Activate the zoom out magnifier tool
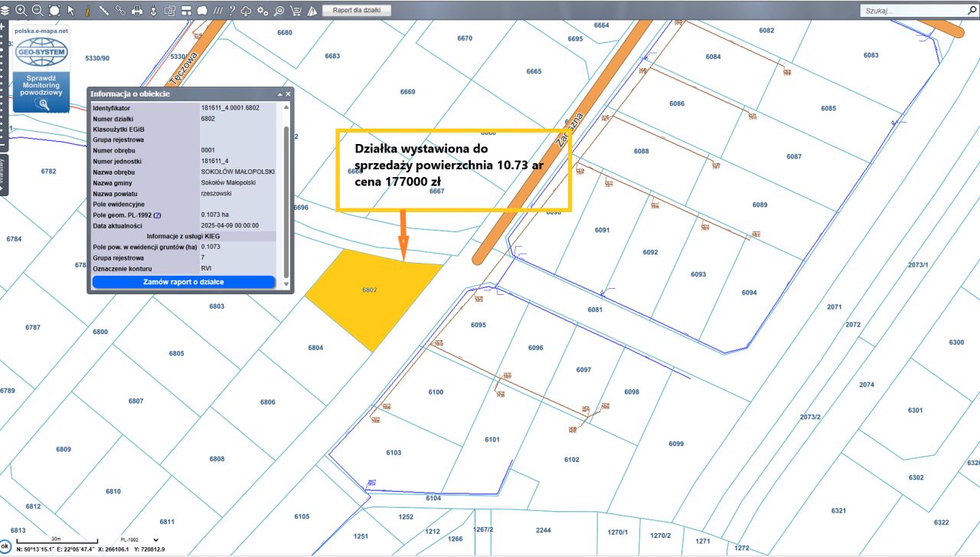 coord(37,11)
